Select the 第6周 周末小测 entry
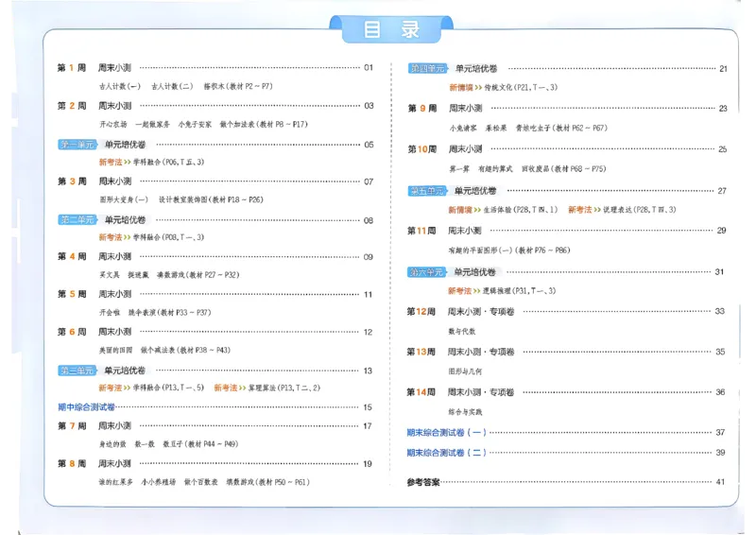756x535 pixels. [x=215, y=332]
